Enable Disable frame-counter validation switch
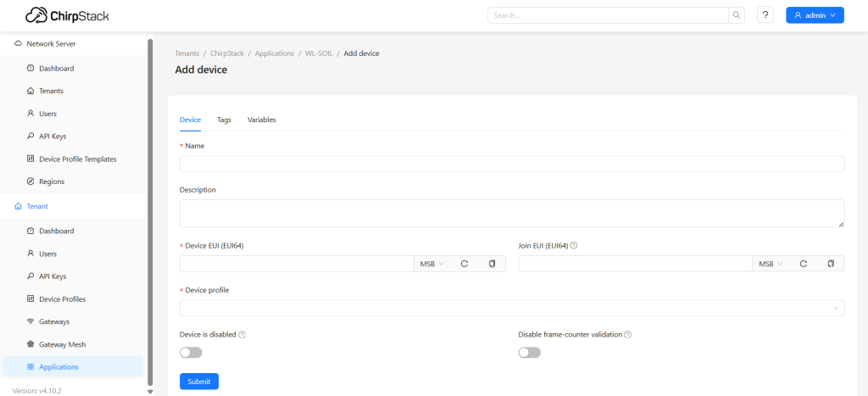The image size is (868, 396). click(529, 352)
